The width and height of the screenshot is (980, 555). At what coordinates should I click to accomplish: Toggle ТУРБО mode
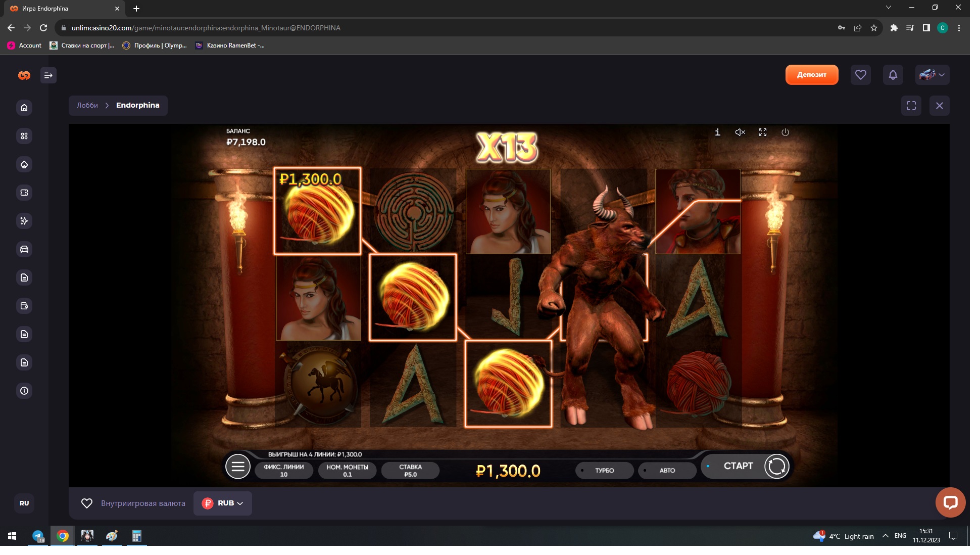pos(604,470)
